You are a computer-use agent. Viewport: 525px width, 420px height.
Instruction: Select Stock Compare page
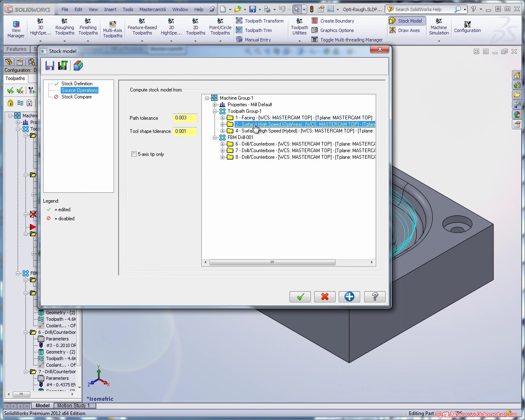(x=76, y=97)
